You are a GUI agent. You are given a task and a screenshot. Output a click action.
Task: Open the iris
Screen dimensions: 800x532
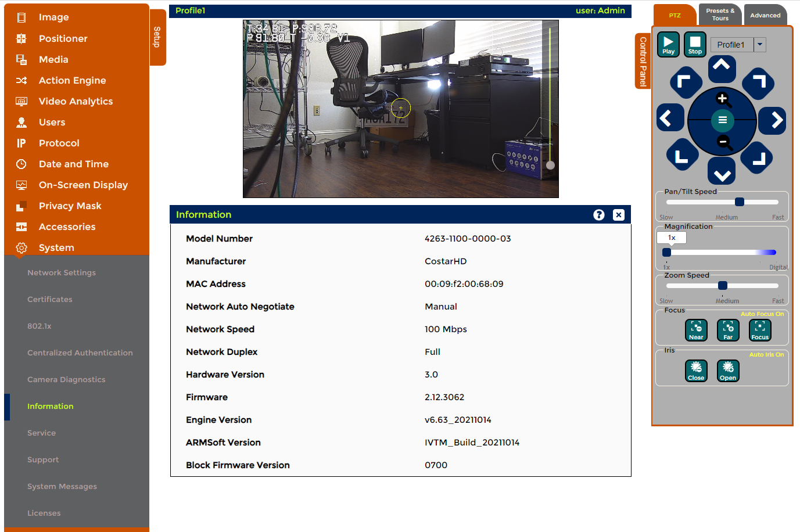[x=728, y=371]
